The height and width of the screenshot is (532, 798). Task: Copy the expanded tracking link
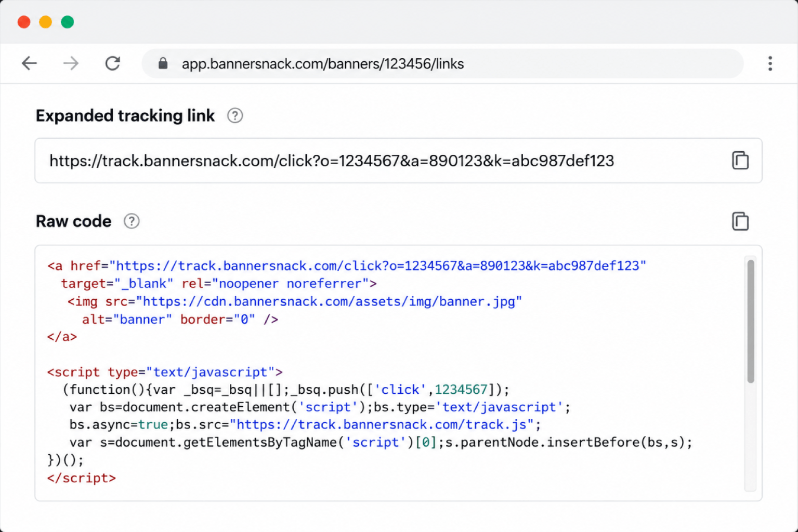pos(740,161)
